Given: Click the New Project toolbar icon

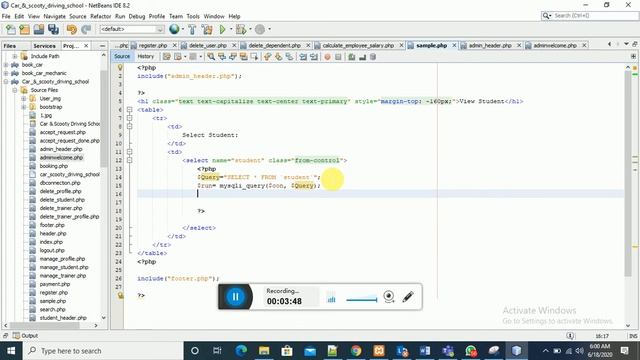Looking at the screenshot, I should coord(24,29).
